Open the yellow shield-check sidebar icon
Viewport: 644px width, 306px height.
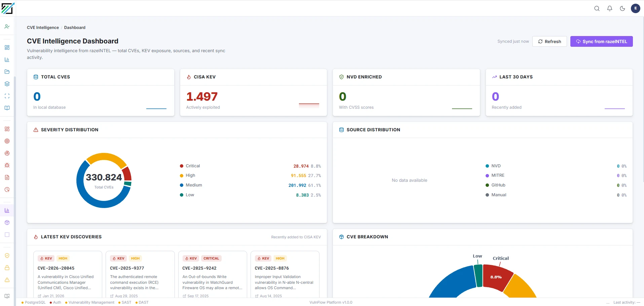(7, 256)
